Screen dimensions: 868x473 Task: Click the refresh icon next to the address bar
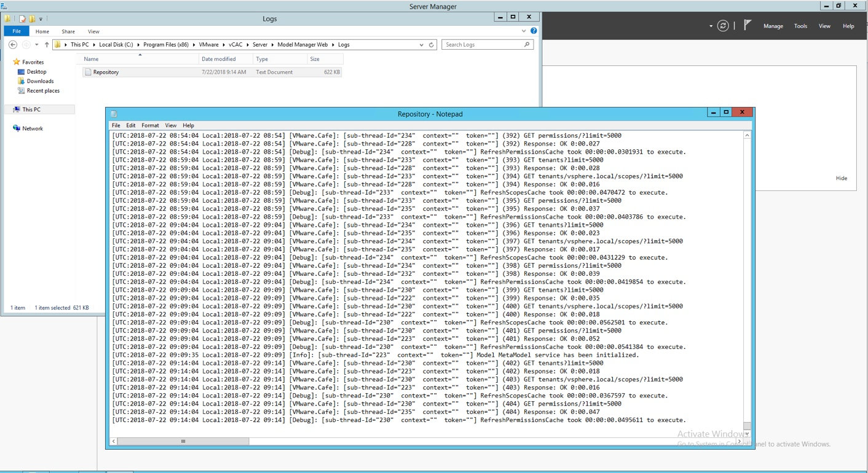point(432,45)
